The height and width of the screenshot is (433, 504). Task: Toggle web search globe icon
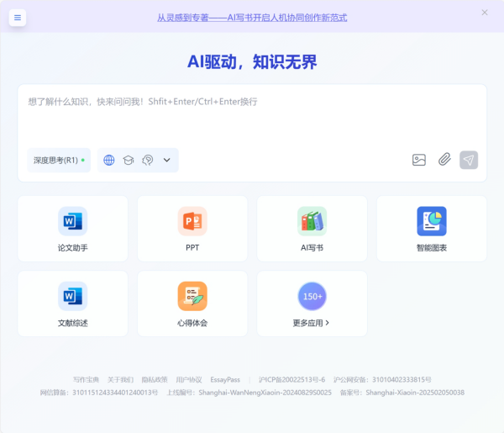(x=109, y=160)
